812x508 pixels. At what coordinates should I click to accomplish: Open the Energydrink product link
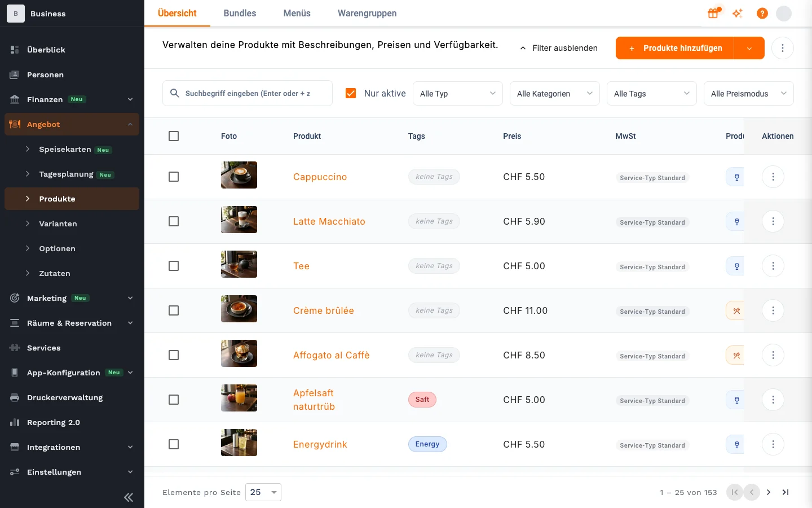[320, 444]
